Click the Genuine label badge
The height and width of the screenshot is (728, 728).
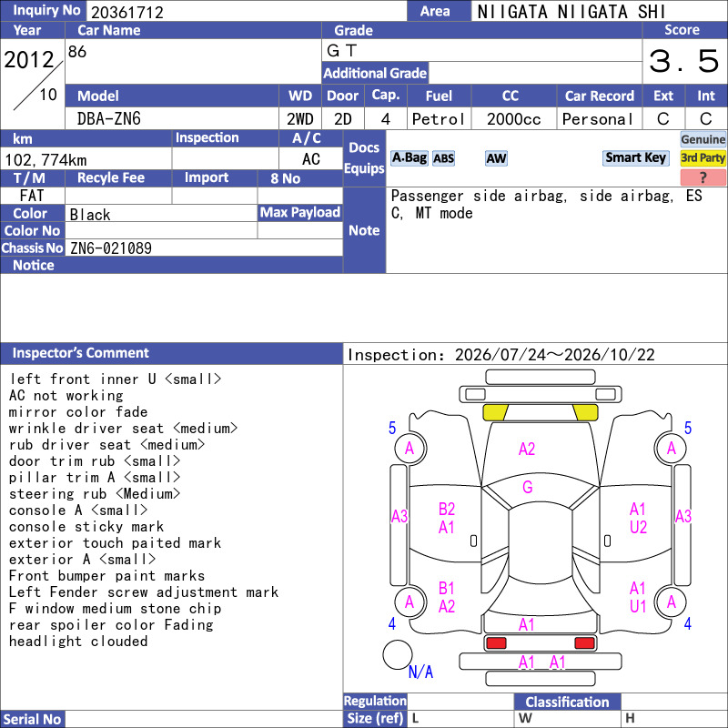coord(703,139)
